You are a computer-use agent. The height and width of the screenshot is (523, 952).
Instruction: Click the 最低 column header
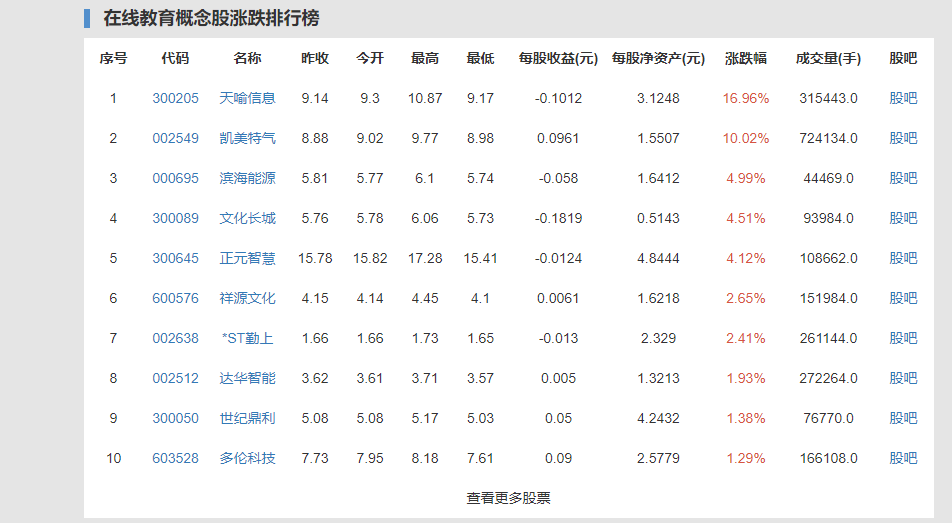(x=480, y=58)
